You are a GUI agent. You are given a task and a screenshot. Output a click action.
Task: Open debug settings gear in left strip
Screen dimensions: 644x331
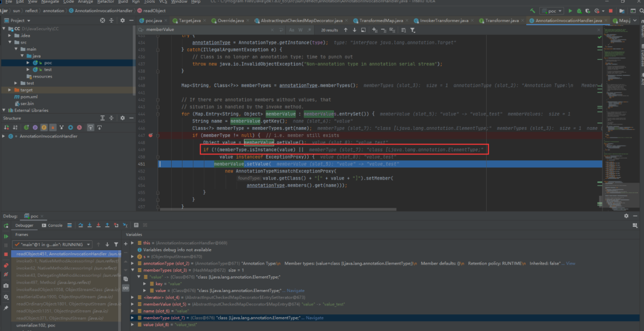pos(6,297)
